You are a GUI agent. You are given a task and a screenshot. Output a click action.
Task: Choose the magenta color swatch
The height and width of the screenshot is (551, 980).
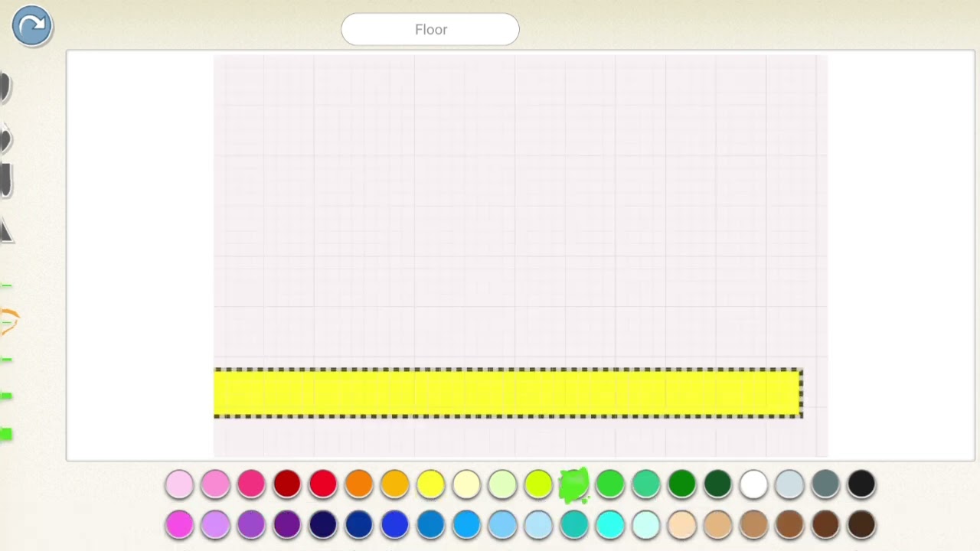(x=180, y=525)
